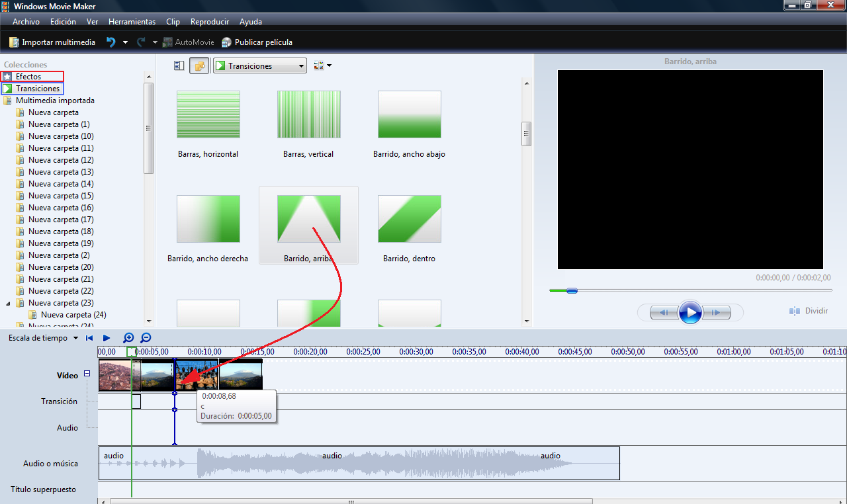Screen dimensions: 847x504
Task: Select the first village clip on the video track
Action: coord(116,375)
